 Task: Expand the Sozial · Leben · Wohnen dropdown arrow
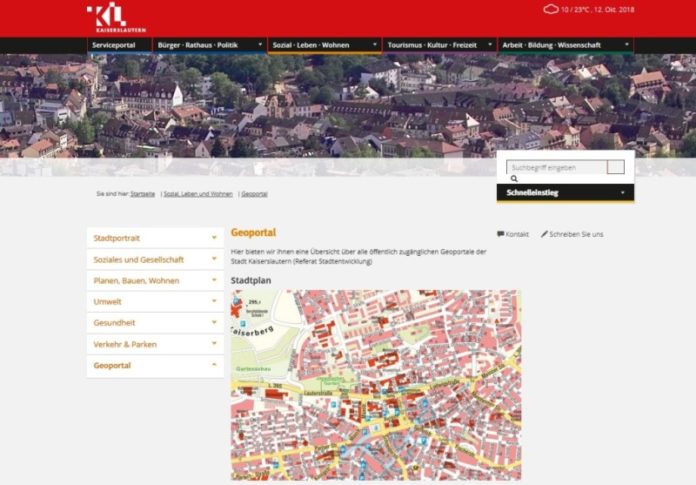tap(375, 45)
